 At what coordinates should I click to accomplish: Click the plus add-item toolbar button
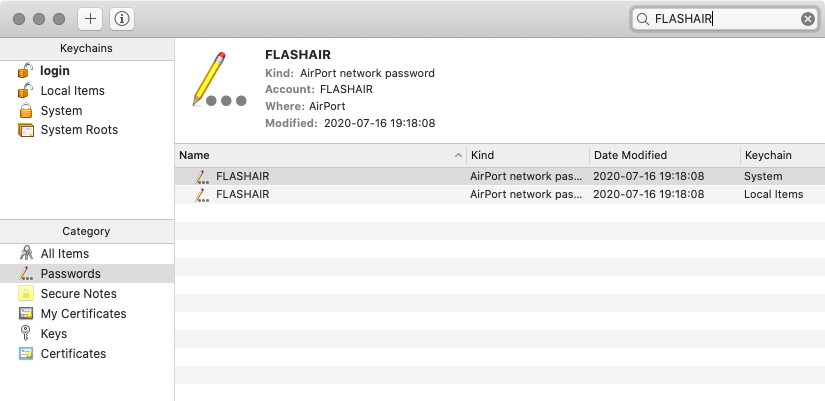tap(91, 19)
